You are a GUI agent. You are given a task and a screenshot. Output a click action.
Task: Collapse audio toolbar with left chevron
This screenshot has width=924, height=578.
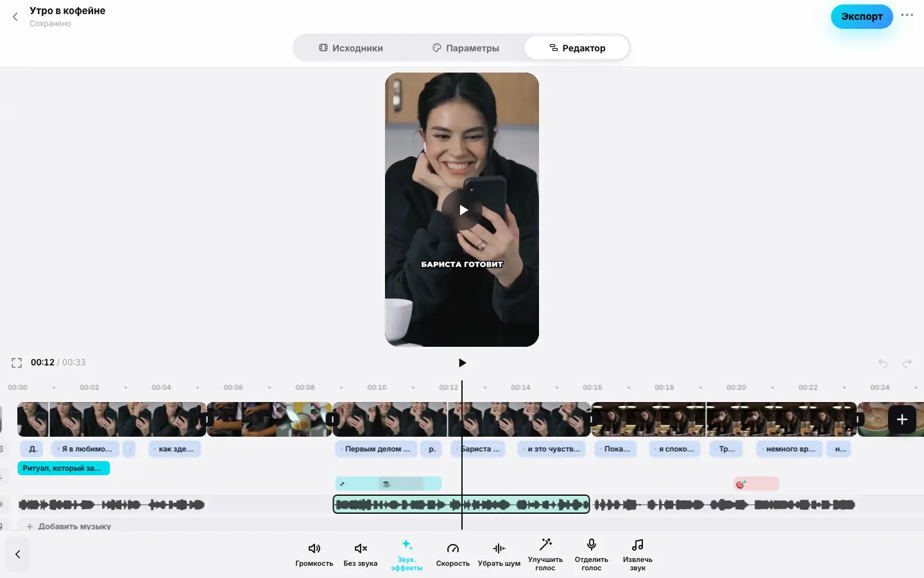click(x=18, y=554)
